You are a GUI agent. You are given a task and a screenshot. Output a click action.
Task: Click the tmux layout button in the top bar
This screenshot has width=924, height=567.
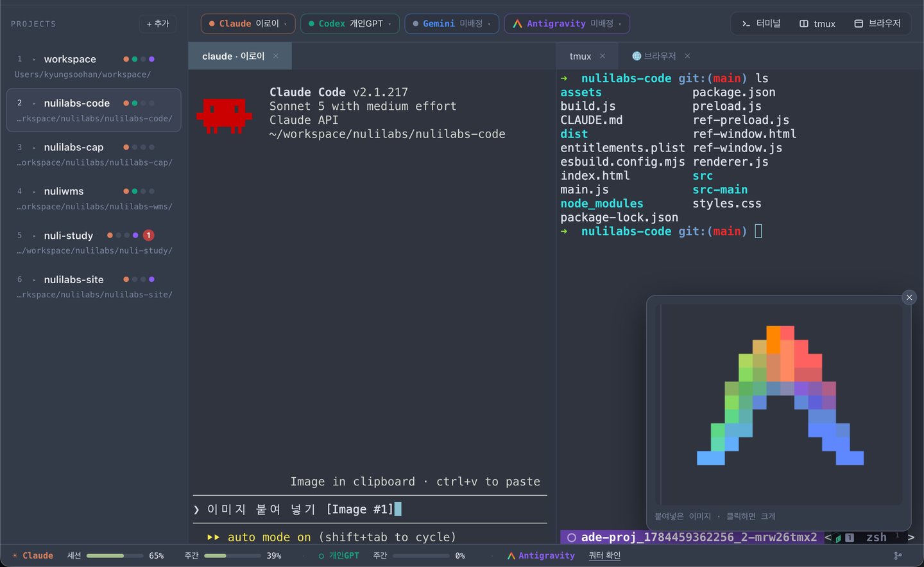click(817, 24)
